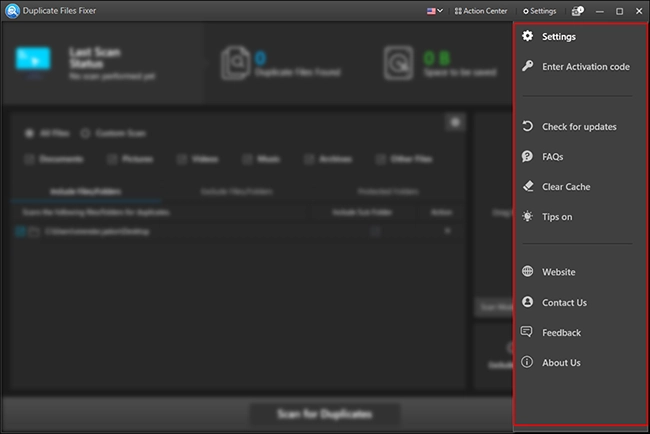Select the All Files radio button
The height and width of the screenshot is (434, 650).
pyautogui.click(x=29, y=133)
